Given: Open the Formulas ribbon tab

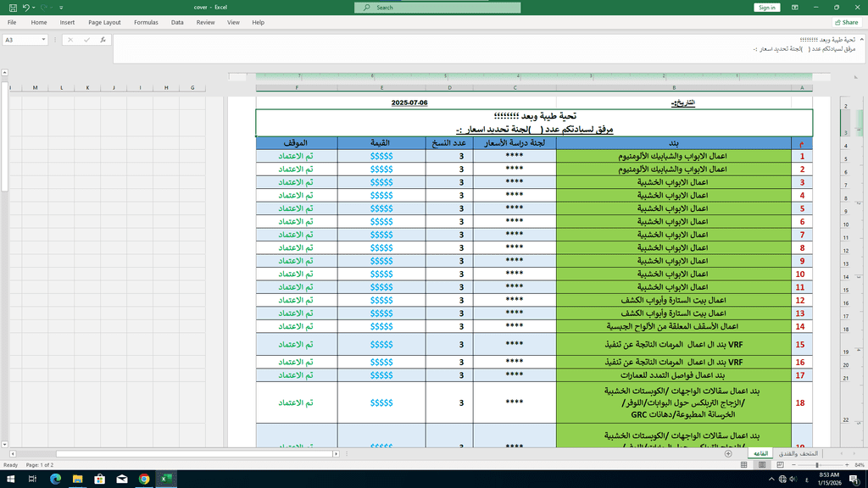Looking at the screenshot, I should point(146,23).
